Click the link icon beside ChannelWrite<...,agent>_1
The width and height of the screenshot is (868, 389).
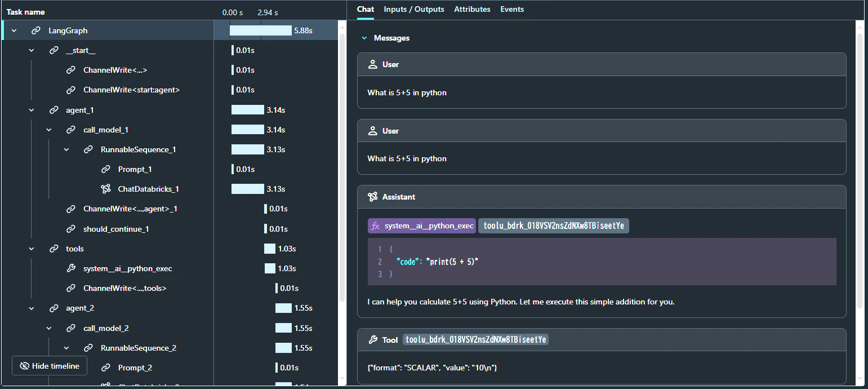coord(71,209)
